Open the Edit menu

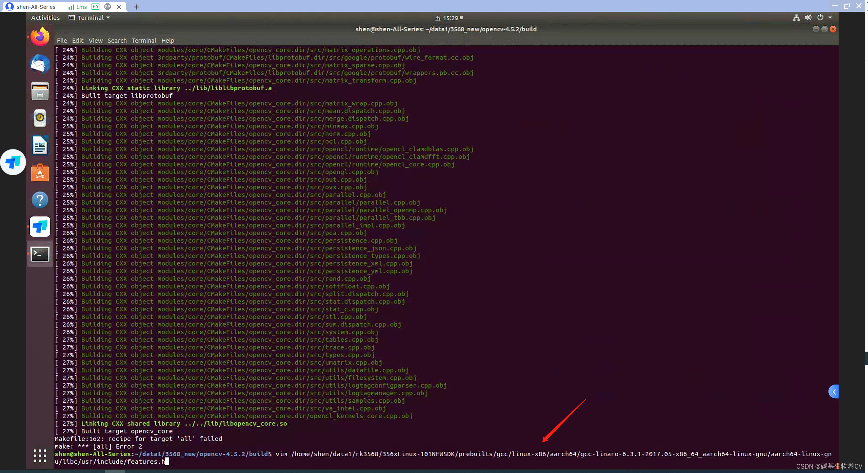(x=78, y=41)
